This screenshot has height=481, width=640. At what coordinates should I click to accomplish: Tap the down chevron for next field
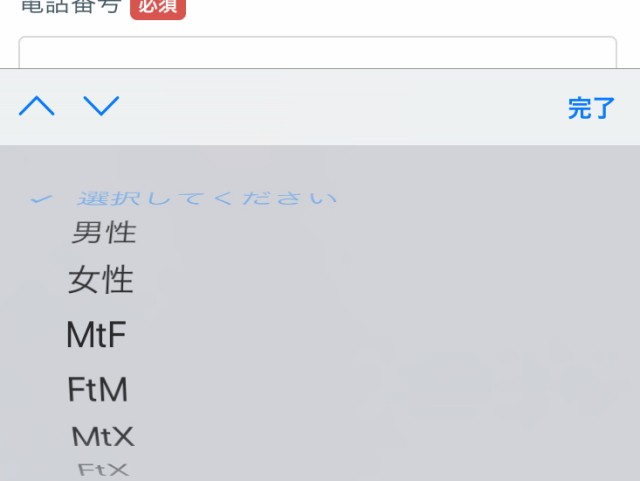[101, 106]
